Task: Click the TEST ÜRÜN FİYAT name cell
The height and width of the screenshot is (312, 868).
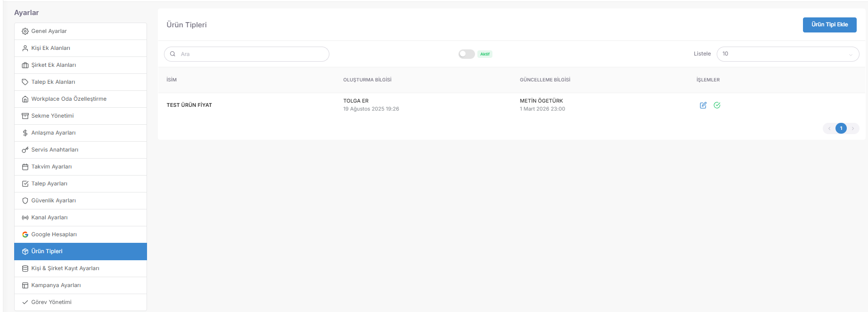Action: point(189,105)
